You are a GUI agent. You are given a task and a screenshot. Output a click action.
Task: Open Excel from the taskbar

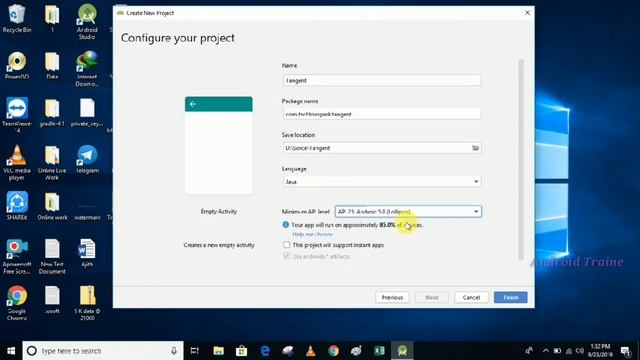[379, 351]
